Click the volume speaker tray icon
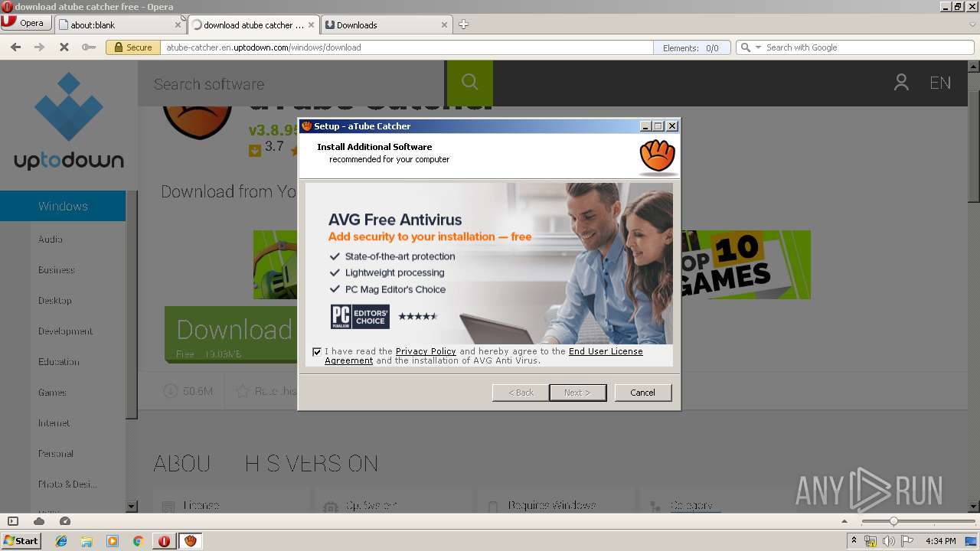 coord(889,541)
